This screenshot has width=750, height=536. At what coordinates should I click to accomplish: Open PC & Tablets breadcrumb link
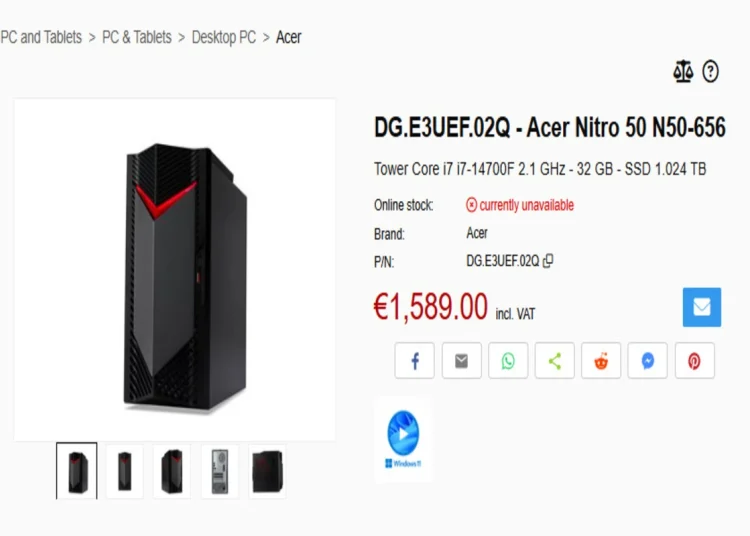137,37
